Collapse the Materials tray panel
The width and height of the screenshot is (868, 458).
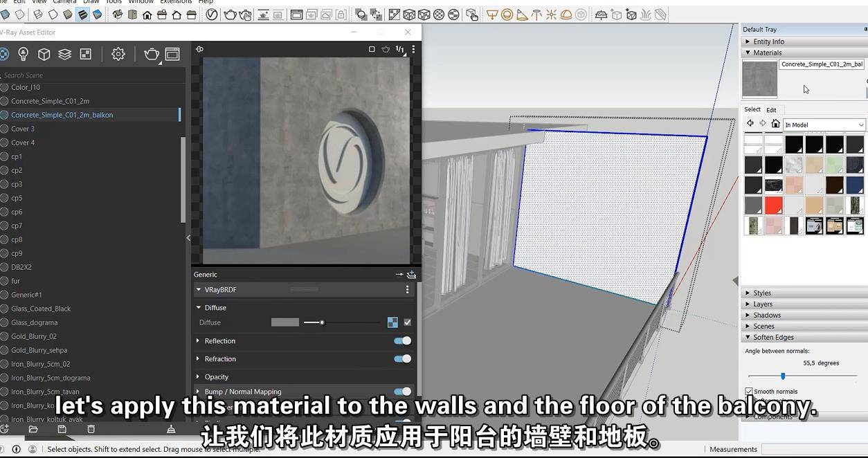pyautogui.click(x=804, y=53)
